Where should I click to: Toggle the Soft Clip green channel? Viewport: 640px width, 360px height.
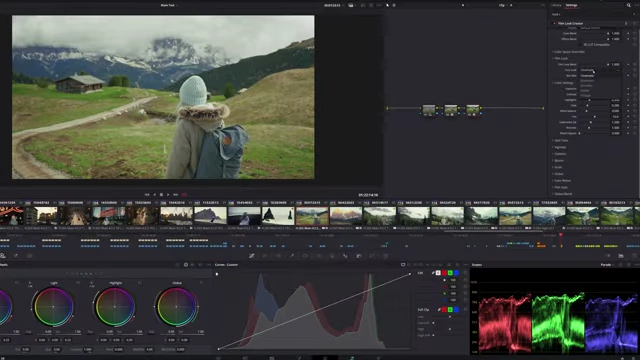[450, 309]
